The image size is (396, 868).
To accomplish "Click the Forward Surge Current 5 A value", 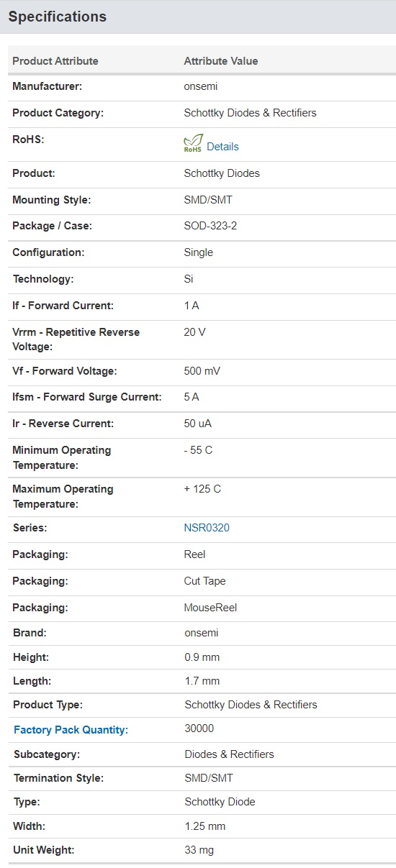I will (x=193, y=397).
